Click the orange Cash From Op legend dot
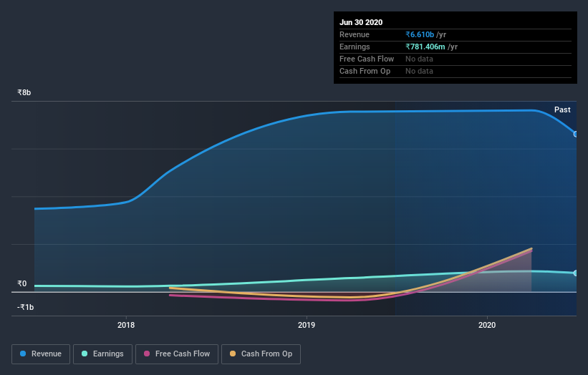This screenshot has width=588, height=375. [x=233, y=354]
